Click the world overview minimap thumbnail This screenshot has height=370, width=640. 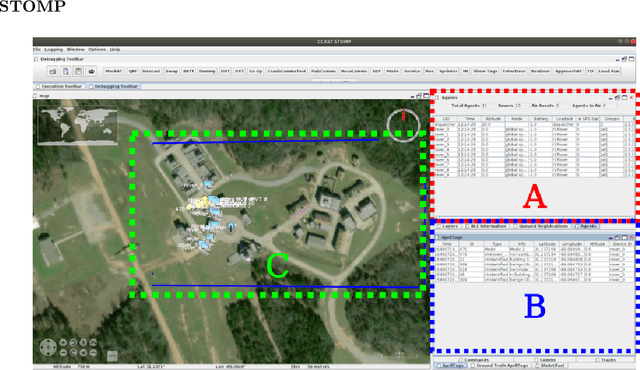click(78, 125)
